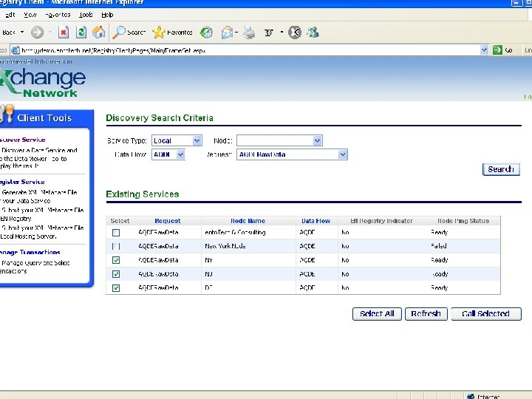Open the Help menu
The image size is (532, 399).
pyautogui.click(x=107, y=14)
